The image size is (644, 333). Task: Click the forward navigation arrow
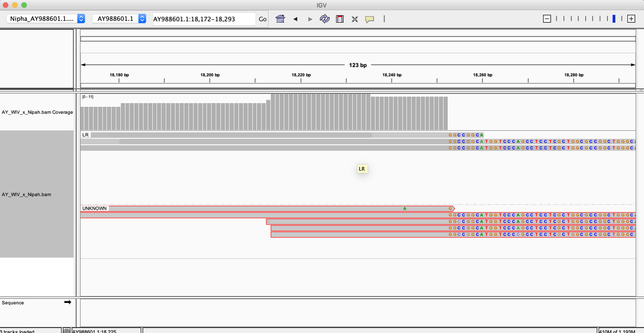(x=309, y=18)
